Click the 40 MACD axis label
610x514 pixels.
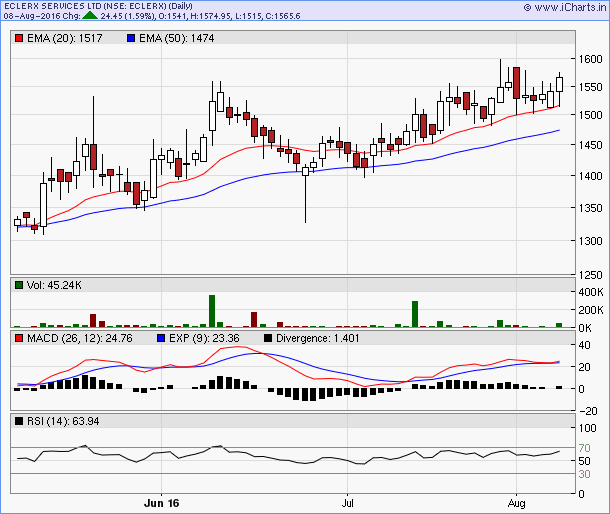[x=584, y=345]
